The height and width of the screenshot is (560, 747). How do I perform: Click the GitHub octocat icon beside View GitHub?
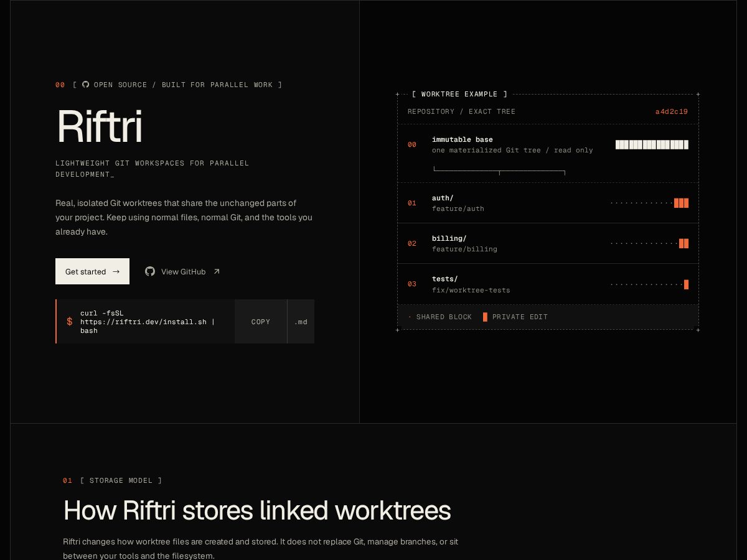[x=150, y=271]
